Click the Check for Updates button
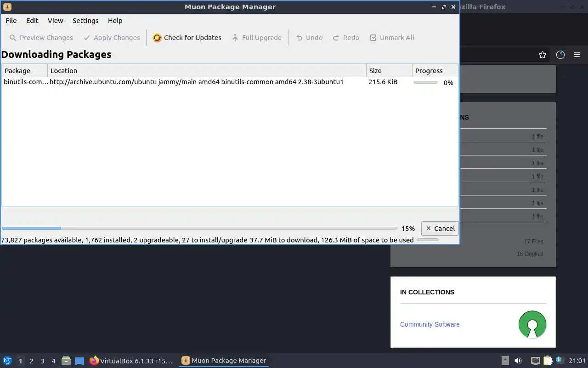The width and height of the screenshot is (588, 368). (187, 38)
